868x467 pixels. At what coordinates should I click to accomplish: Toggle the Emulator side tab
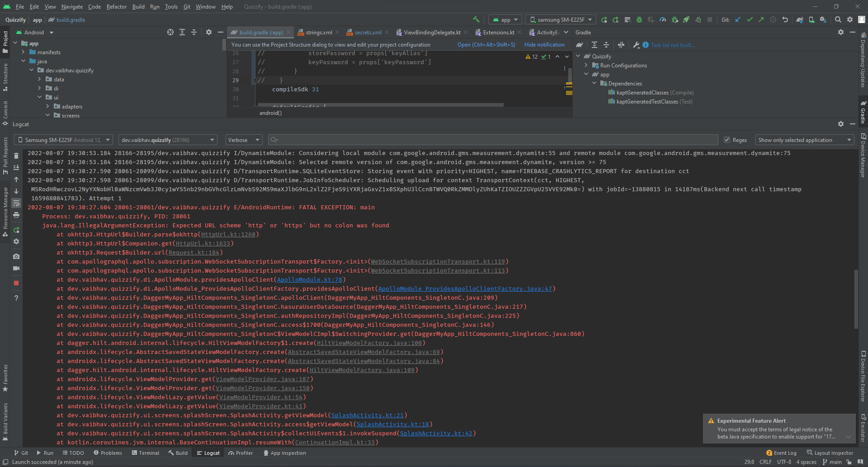[x=863, y=428]
